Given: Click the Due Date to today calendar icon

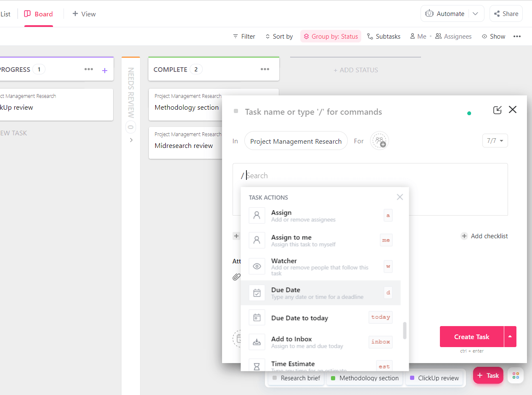Looking at the screenshot, I should click(x=257, y=318).
